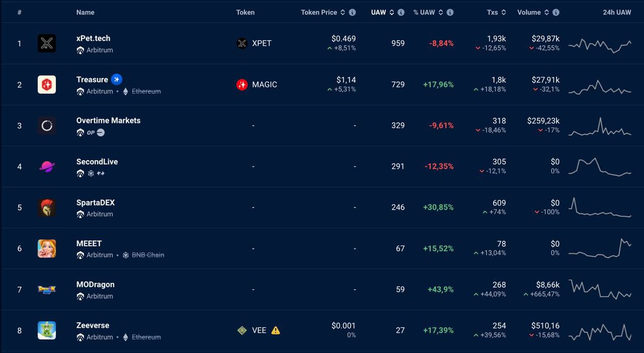644x353 pixels.
Task: Click the xPet.tech app logo
Action: point(47,43)
